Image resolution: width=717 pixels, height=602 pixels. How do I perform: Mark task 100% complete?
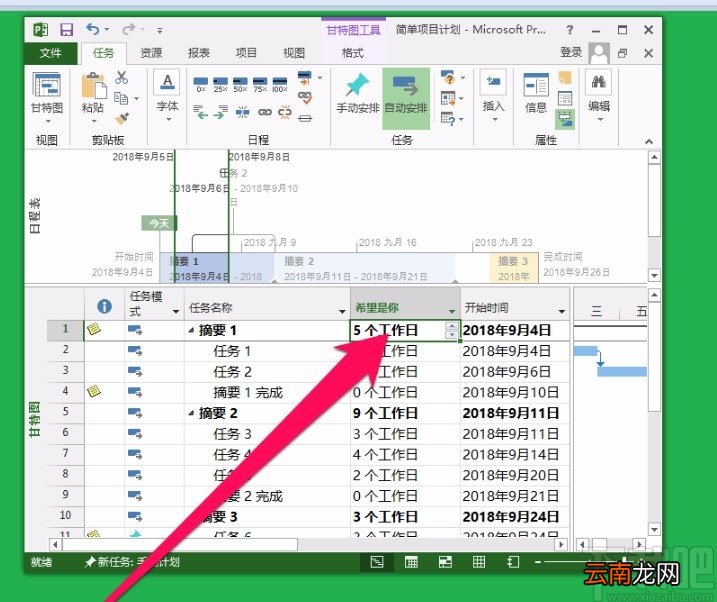[x=279, y=84]
